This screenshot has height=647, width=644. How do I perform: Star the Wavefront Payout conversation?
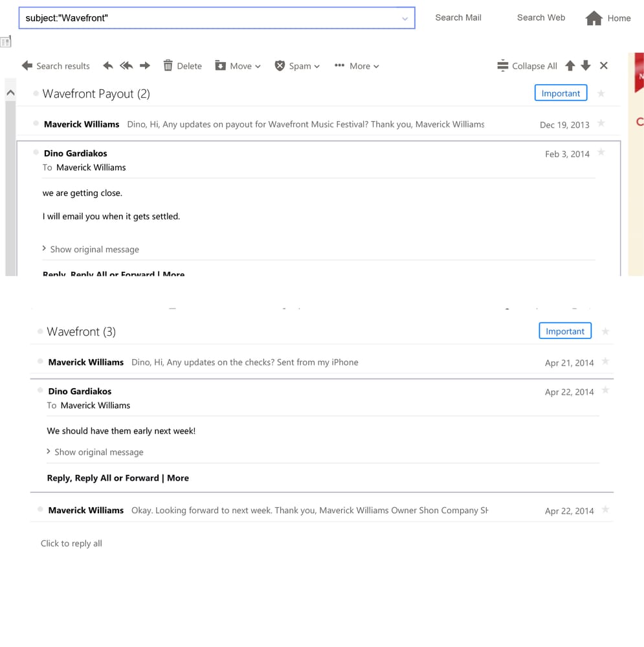pos(601,94)
